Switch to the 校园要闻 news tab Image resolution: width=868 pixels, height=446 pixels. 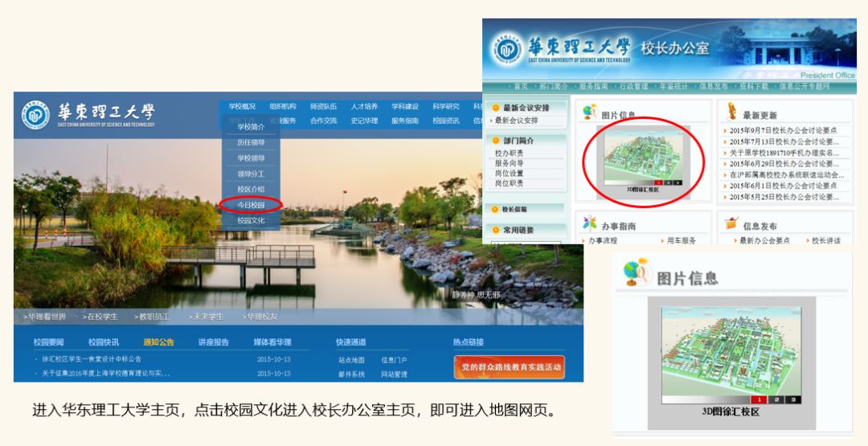tap(49, 342)
